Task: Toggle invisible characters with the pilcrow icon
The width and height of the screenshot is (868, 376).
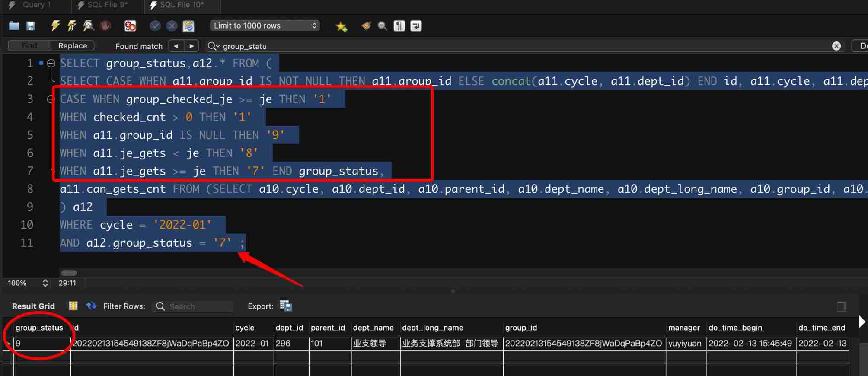Action: (399, 26)
